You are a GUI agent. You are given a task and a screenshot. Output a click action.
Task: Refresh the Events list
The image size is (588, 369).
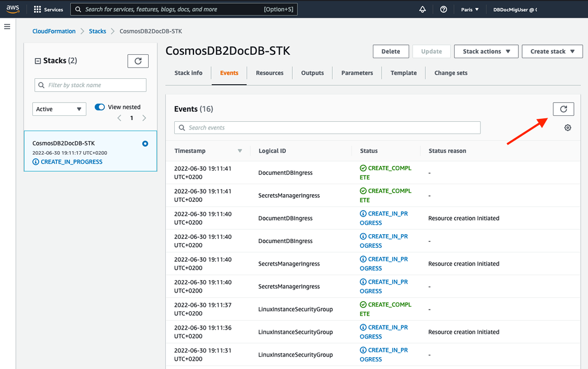(x=563, y=109)
